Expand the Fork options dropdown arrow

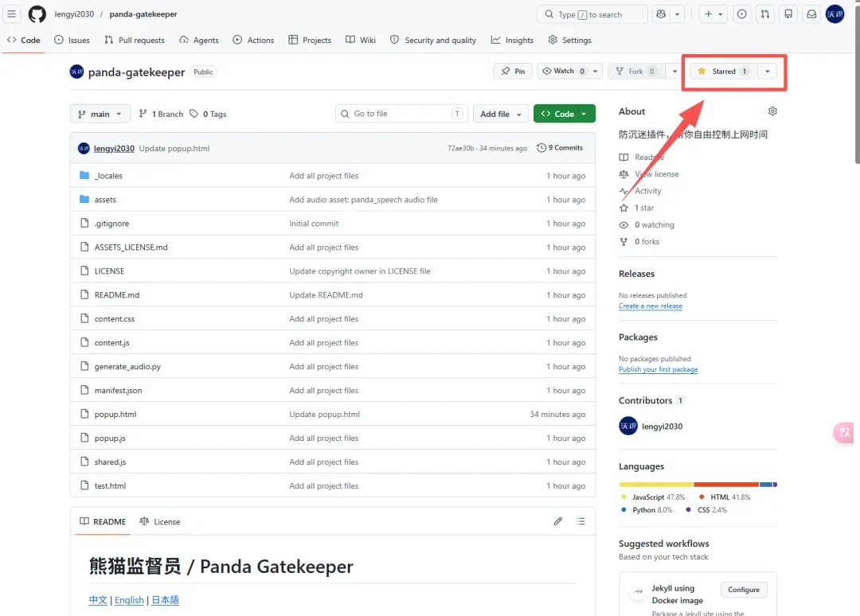(x=674, y=72)
